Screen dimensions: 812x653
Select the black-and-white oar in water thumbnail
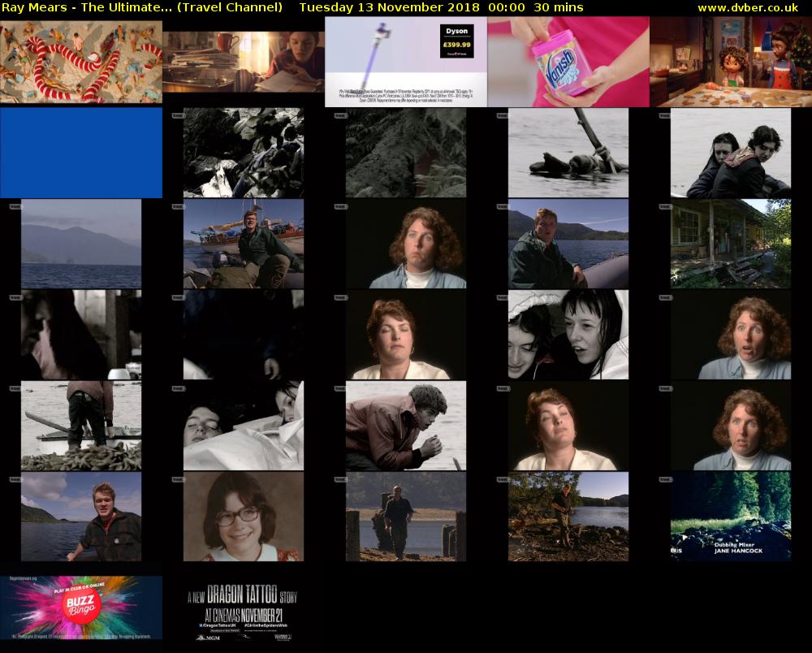point(568,153)
